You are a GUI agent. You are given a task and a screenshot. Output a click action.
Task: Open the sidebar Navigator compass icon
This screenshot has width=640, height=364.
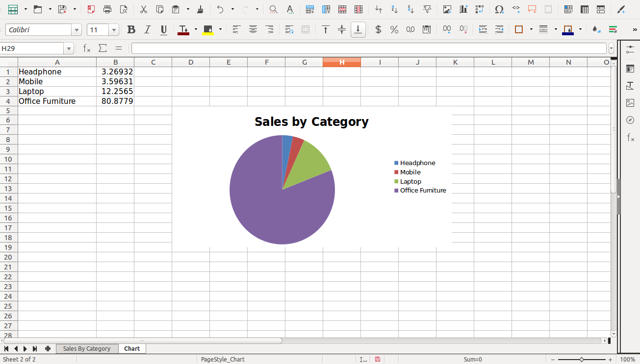pos(630,120)
